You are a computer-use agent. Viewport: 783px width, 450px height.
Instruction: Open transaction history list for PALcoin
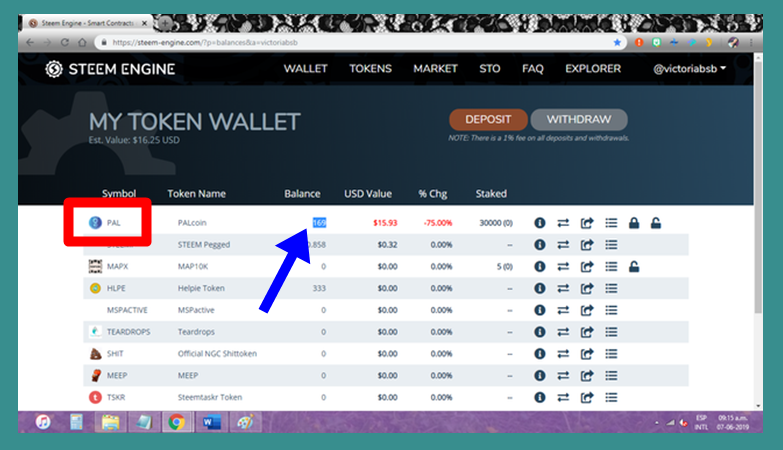[611, 223]
